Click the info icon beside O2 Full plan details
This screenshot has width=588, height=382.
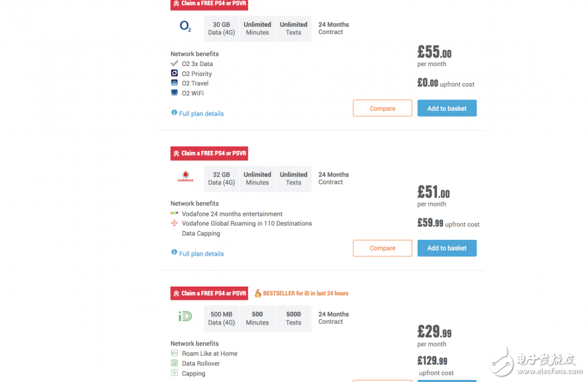174,113
